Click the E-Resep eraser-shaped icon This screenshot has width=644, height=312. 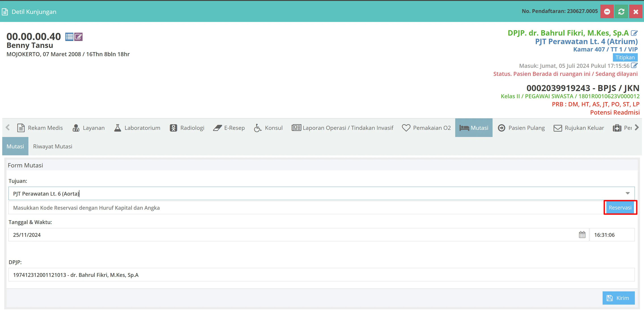217,128
